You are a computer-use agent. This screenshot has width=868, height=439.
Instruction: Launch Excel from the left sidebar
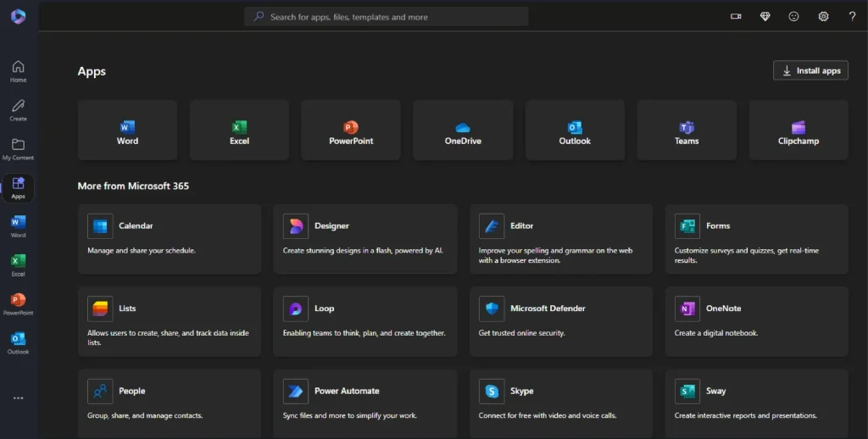19,266
